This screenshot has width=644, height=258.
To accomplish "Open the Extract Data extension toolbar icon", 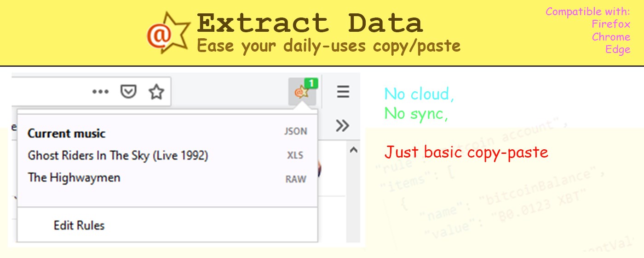I will click(x=302, y=92).
